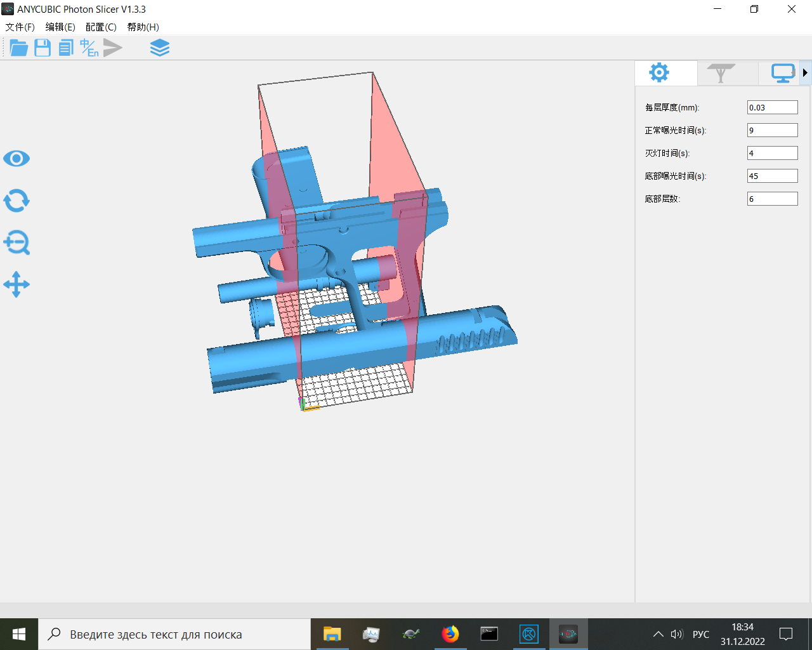The image size is (812, 650).
Task: Open the 帮助(H) menu
Action: tap(143, 27)
